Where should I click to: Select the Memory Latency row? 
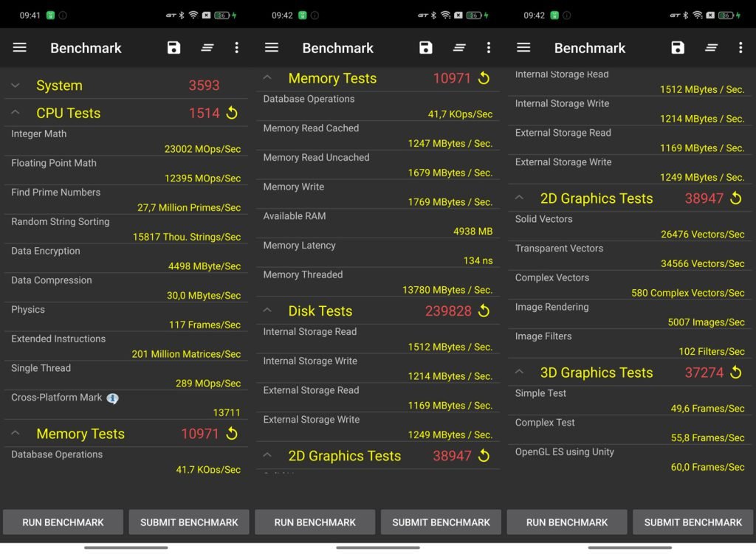[x=378, y=254]
